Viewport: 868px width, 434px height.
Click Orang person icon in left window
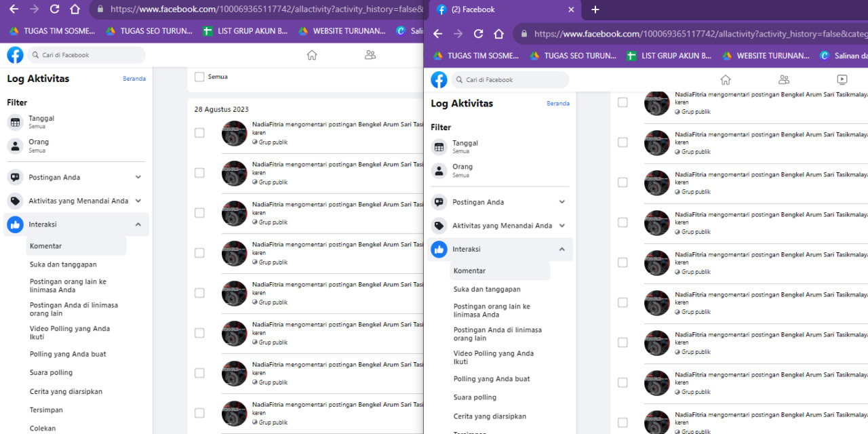pos(15,146)
